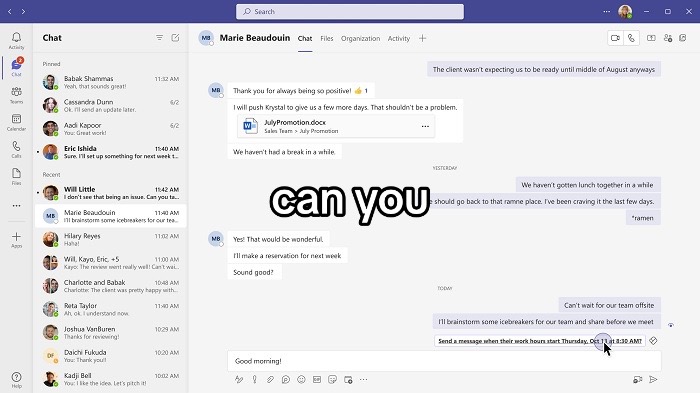Click the scheduled send suggestion link
The height and width of the screenshot is (393, 700).
pos(540,341)
